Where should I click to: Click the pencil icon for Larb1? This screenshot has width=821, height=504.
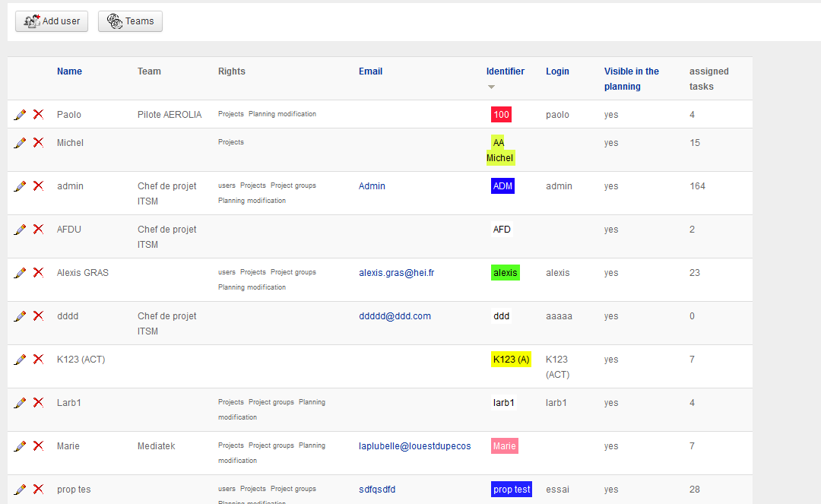[20, 403]
